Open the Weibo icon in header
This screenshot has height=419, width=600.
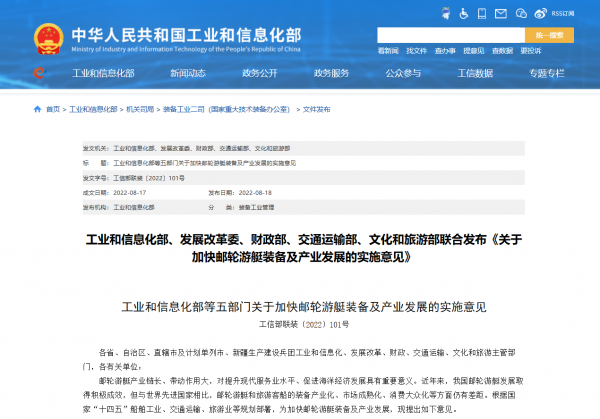click(540, 14)
